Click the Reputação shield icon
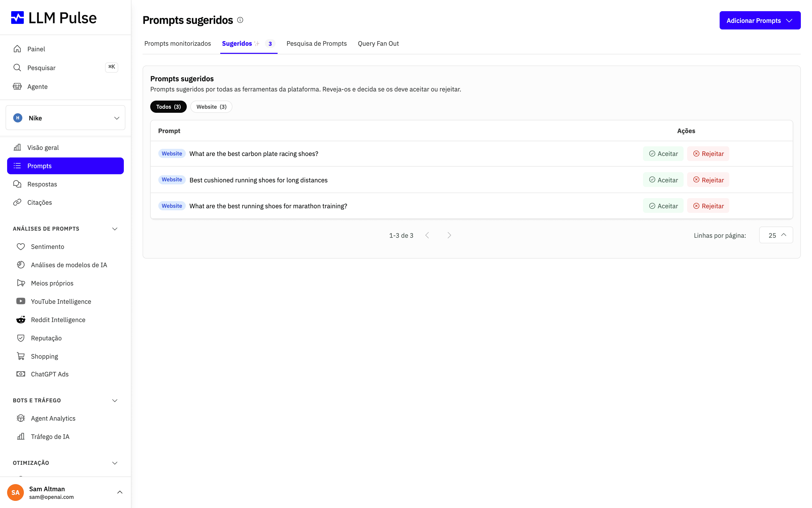 21,338
